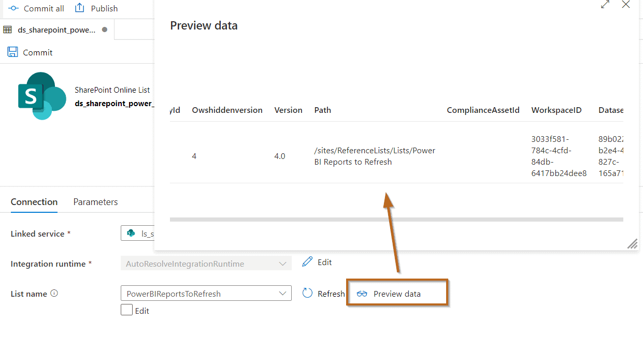The height and width of the screenshot is (364, 643).
Task: Click the unsaved dot on dataset tab
Action: pyautogui.click(x=105, y=30)
